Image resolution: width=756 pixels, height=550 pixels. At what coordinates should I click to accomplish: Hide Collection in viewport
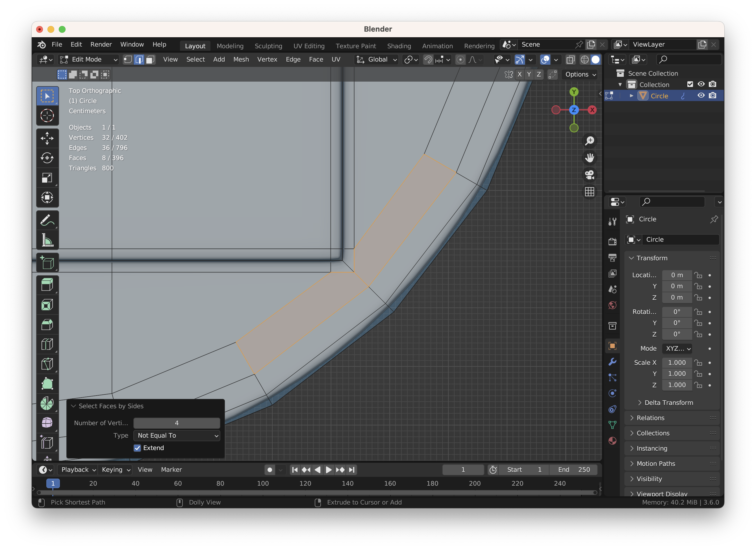pyautogui.click(x=701, y=84)
